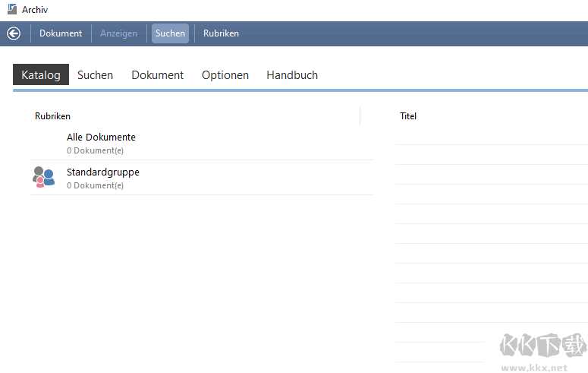Image resolution: width=588 pixels, height=373 pixels.
Task: Select the Alle Dokumente category row
Action: point(202,143)
